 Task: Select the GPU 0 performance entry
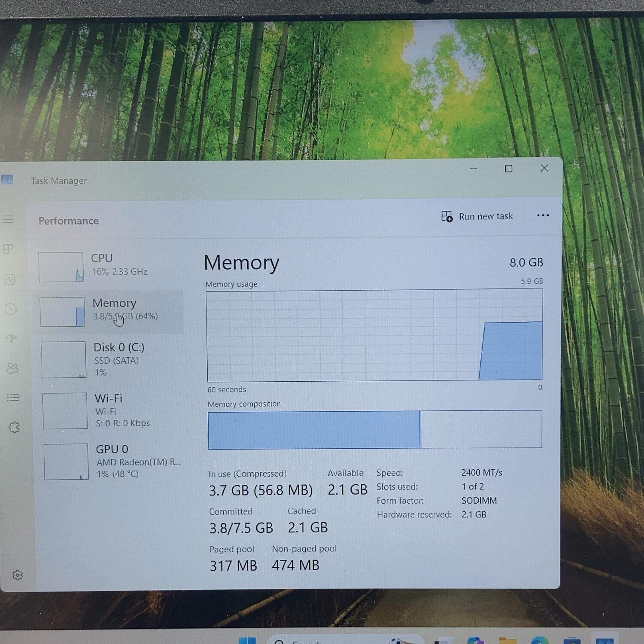pyautogui.click(x=112, y=462)
